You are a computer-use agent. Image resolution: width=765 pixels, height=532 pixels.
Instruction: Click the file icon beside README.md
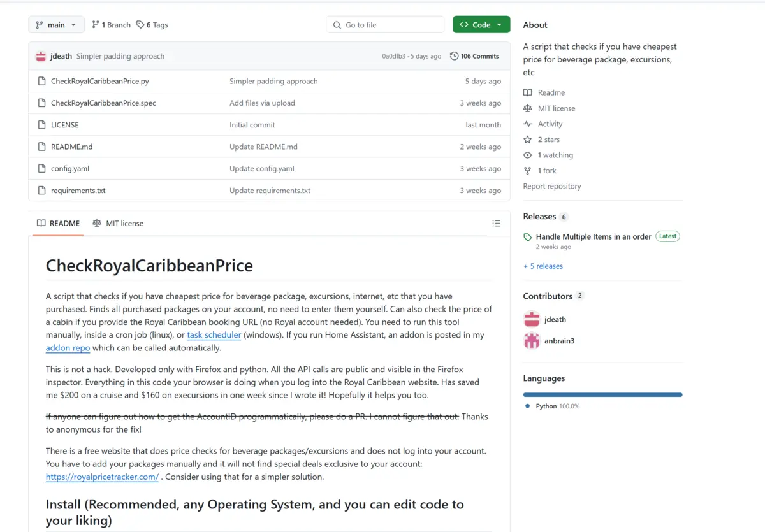tap(41, 147)
